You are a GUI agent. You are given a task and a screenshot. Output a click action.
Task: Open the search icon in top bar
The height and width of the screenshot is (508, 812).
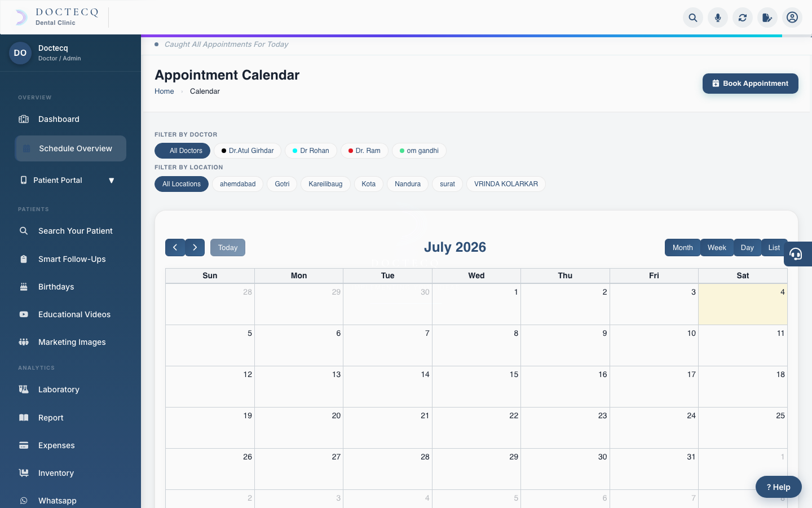[x=693, y=17]
